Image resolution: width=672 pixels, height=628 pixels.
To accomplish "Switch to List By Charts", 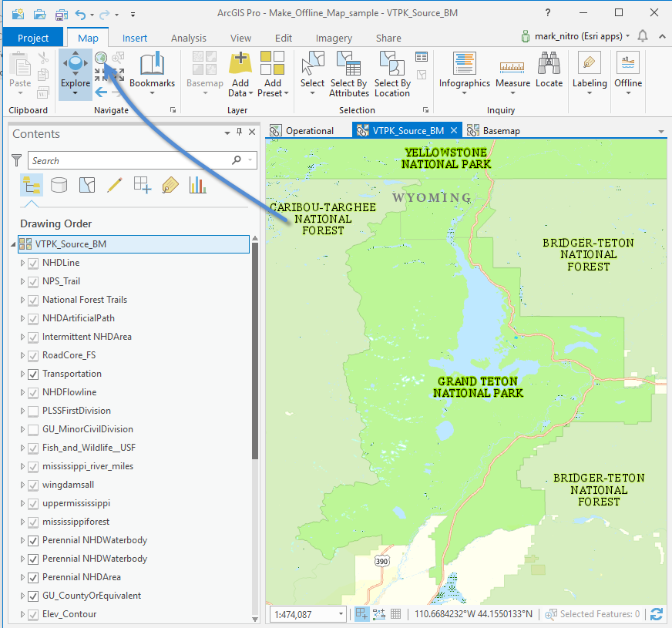I will click(197, 185).
